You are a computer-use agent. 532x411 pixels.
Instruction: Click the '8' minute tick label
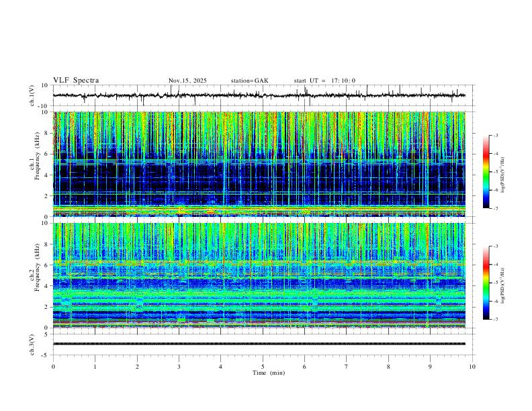[x=388, y=367]
